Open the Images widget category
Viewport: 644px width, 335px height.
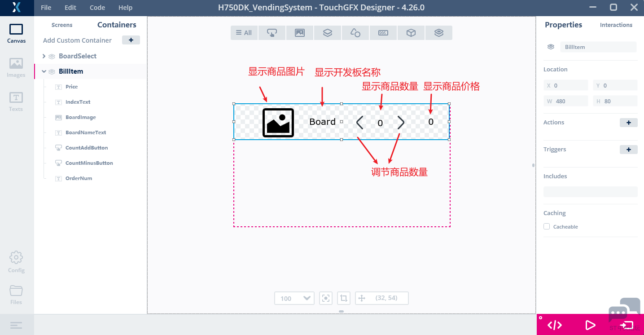coord(300,33)
